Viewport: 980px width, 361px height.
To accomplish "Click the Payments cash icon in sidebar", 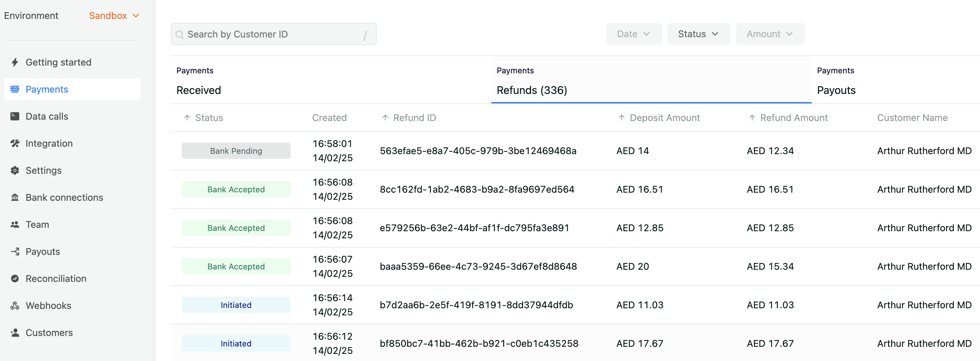I will pos(15,89).
